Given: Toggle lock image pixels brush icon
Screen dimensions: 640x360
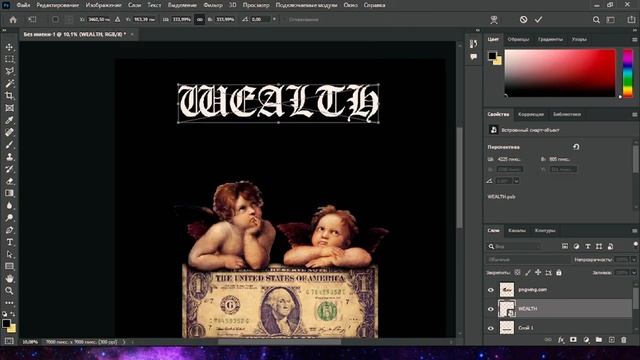Looking at the screenshot, I should 528,272.
